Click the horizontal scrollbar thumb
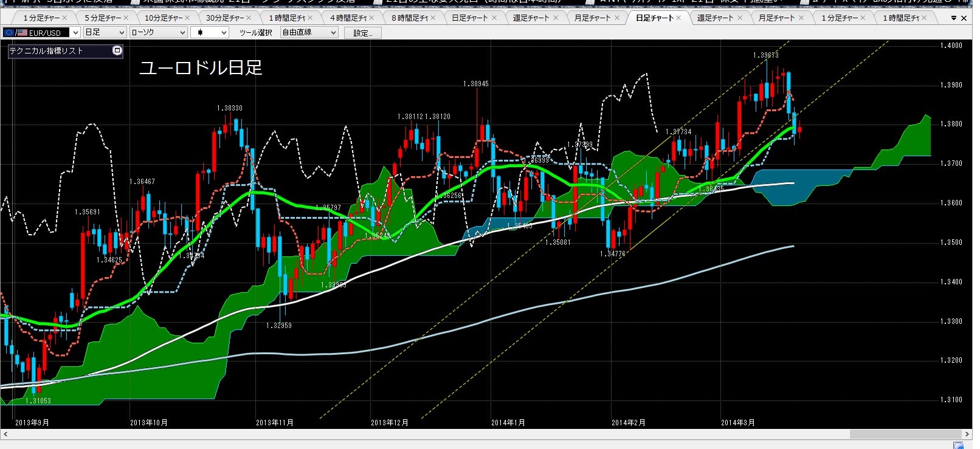Viewport: 980px width, 449px height. pyautogui.click(x=905, y=434)
